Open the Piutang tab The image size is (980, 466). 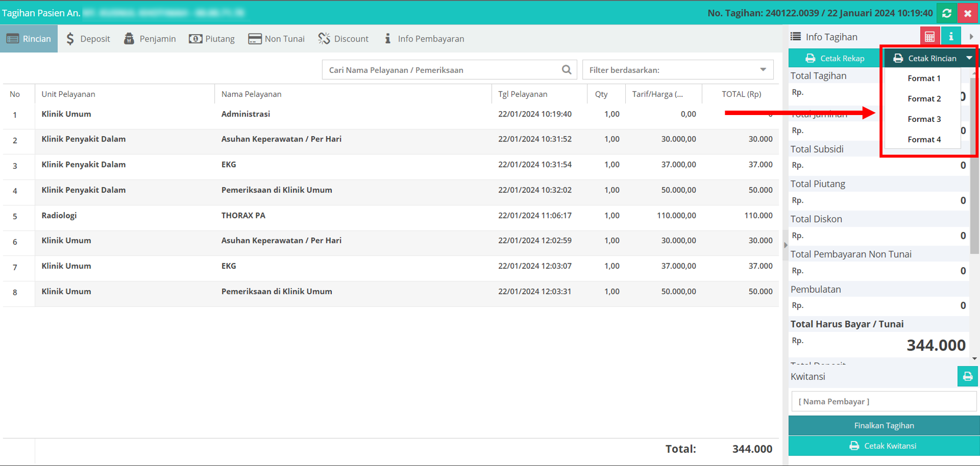click(212, 39)
